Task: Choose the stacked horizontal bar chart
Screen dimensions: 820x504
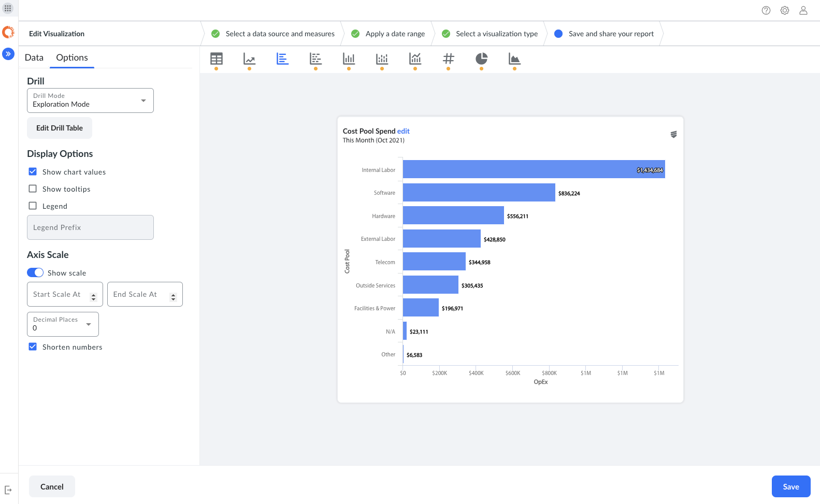Action: (316, 59)
